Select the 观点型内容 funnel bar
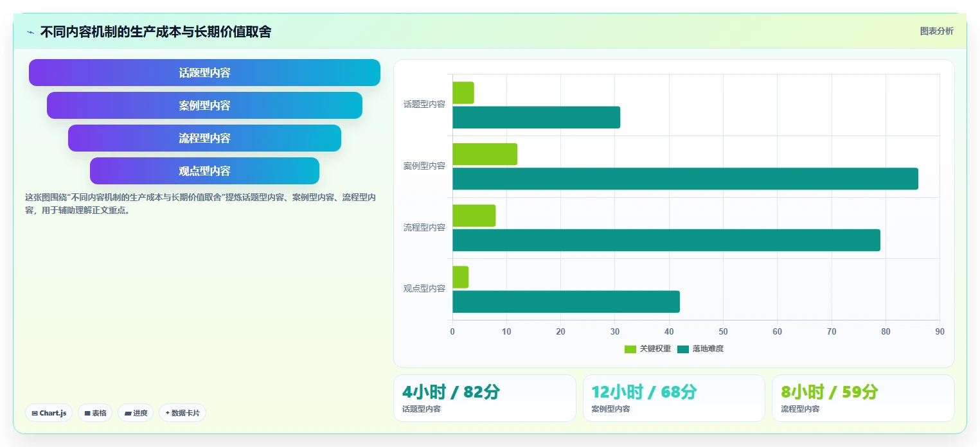 [x=204, y=171]
